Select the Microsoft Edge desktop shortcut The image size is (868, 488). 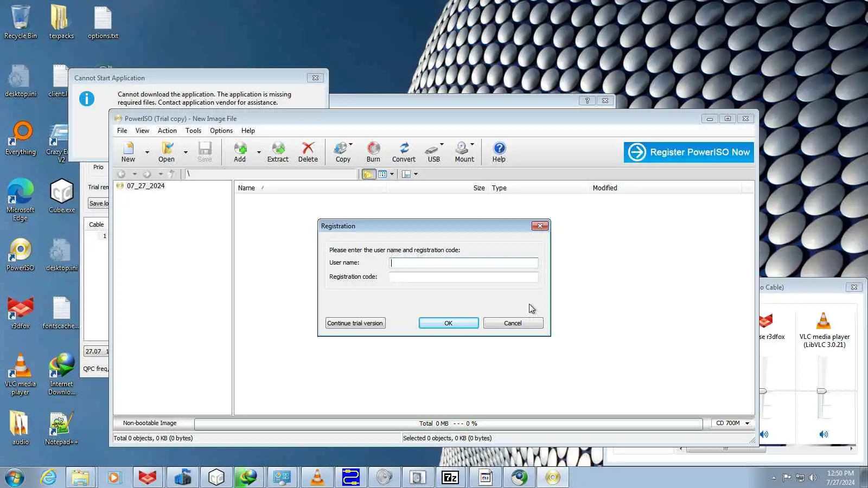(21, 200)
